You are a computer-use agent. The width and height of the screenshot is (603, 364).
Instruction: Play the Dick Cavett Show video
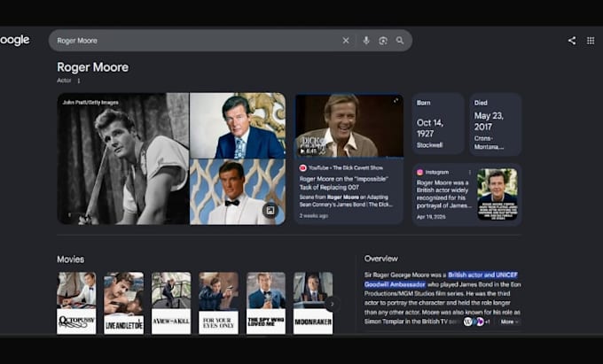[x=302, y=151]
